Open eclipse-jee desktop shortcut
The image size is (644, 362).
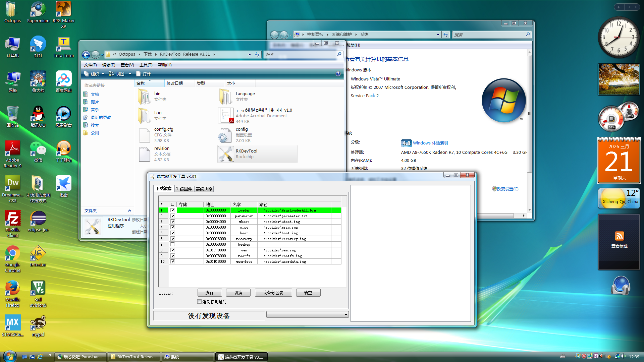click(x=38, y=219)
